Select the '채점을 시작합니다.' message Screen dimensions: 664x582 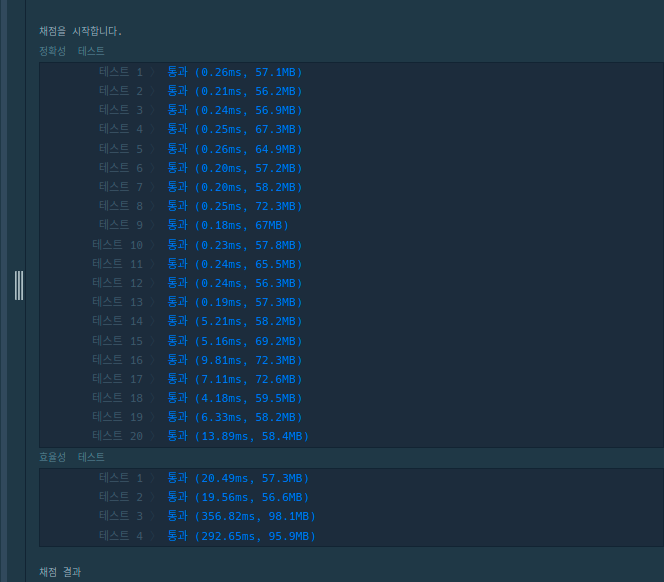click(80, 31)
